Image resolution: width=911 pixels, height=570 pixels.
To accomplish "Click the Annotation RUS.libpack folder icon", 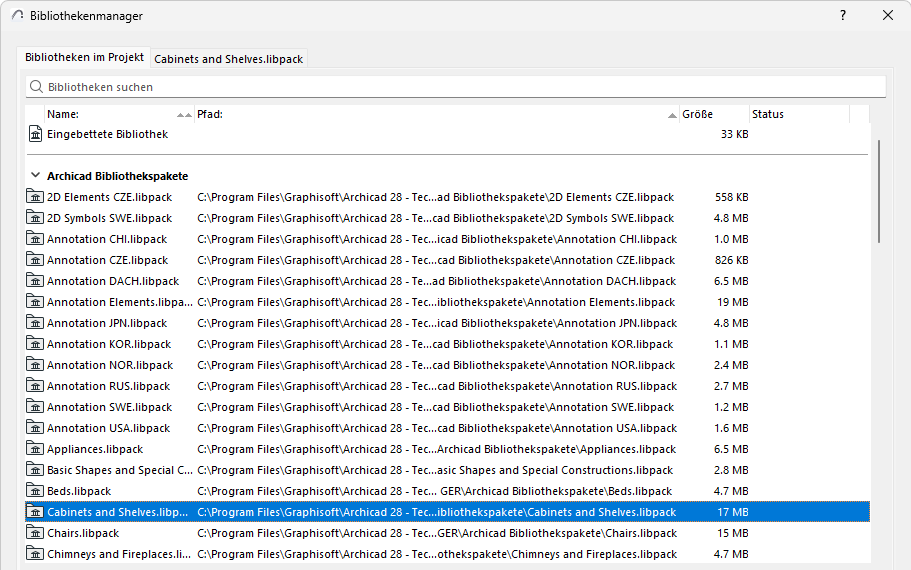I will click(35, 386).
